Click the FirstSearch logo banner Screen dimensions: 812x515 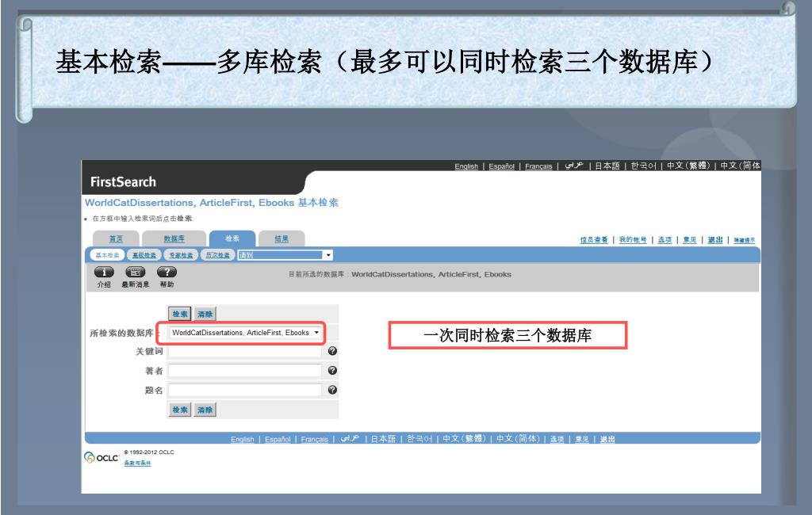(123, 181)
